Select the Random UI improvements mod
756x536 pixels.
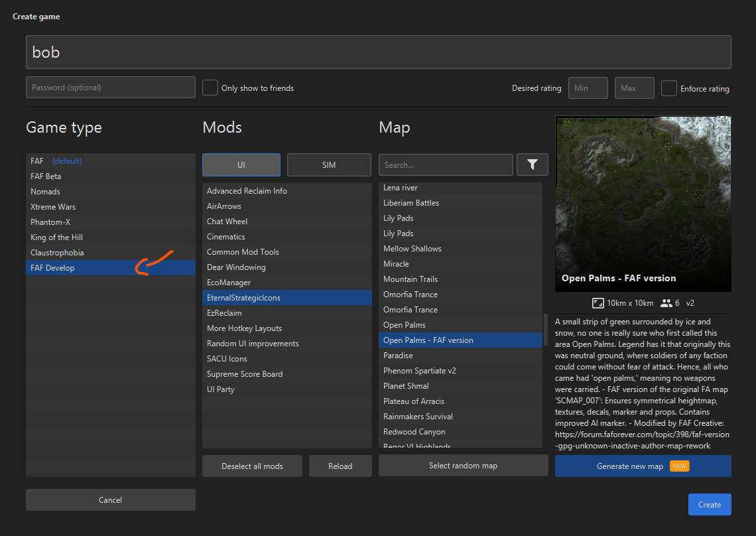pyautogui.click(x=287, y=344)
